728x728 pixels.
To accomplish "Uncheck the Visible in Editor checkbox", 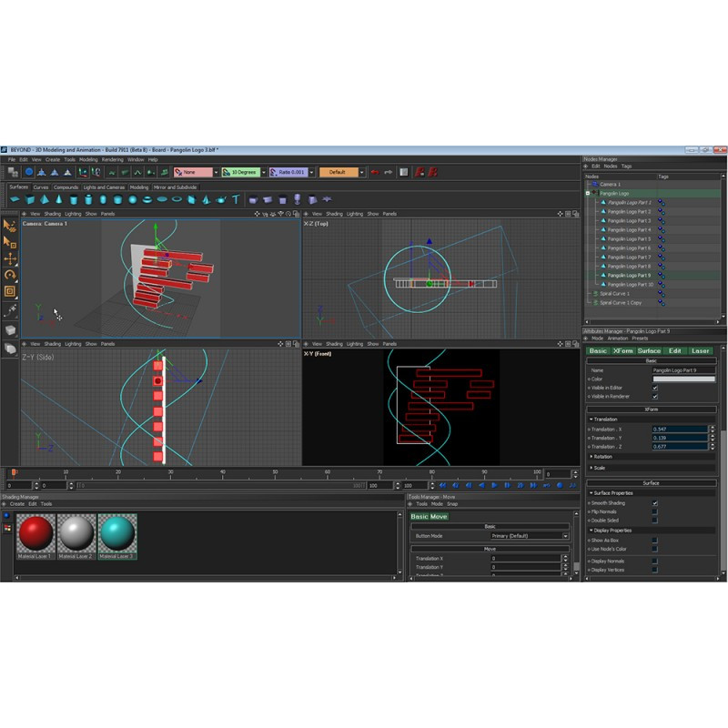I will (x=654, y=388).
